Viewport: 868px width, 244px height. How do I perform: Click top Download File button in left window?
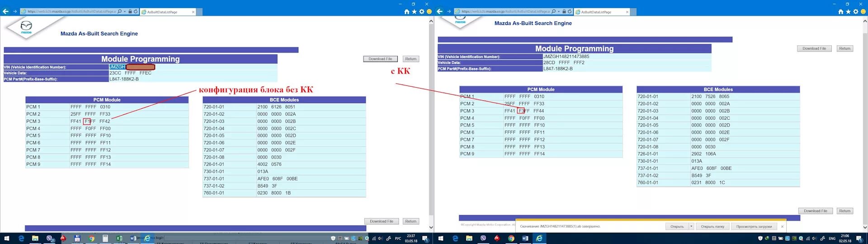(x=381, y=59)
